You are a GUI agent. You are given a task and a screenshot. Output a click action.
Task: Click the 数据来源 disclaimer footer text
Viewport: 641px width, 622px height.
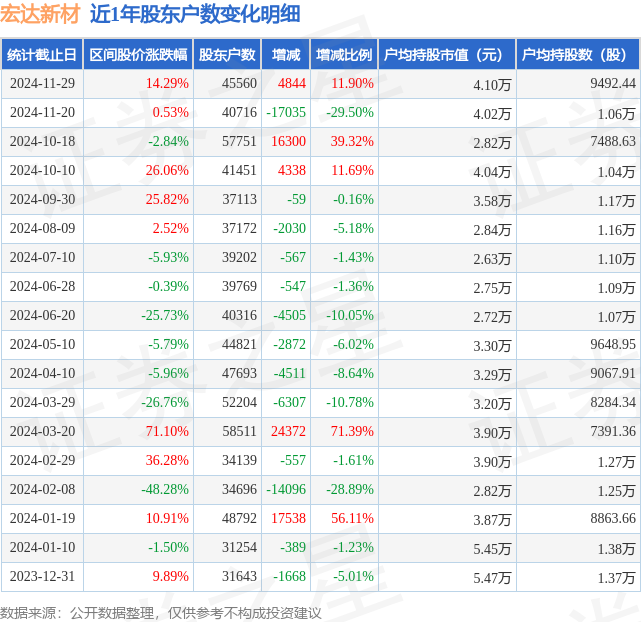(x=161, y=613)
